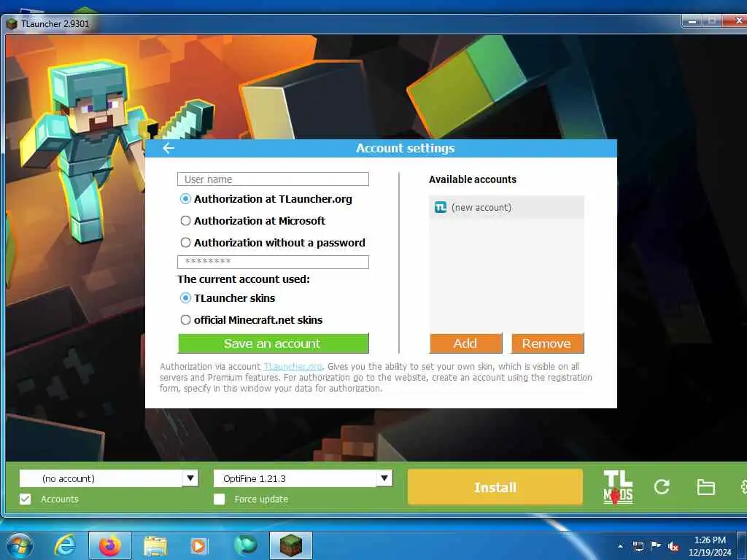Minimize the TLauncher window
Viewport: 747px width, 560px height.
pos(692,21)
